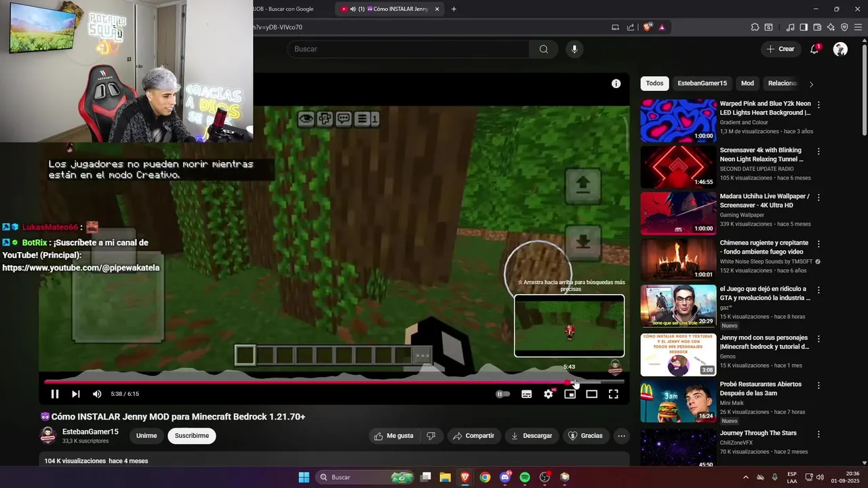Open Brave Wallet icon

click(817, 27)
